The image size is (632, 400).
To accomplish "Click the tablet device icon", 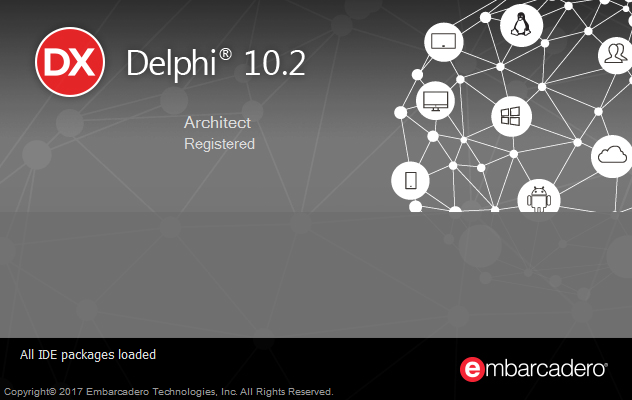I will coord(443,42).
